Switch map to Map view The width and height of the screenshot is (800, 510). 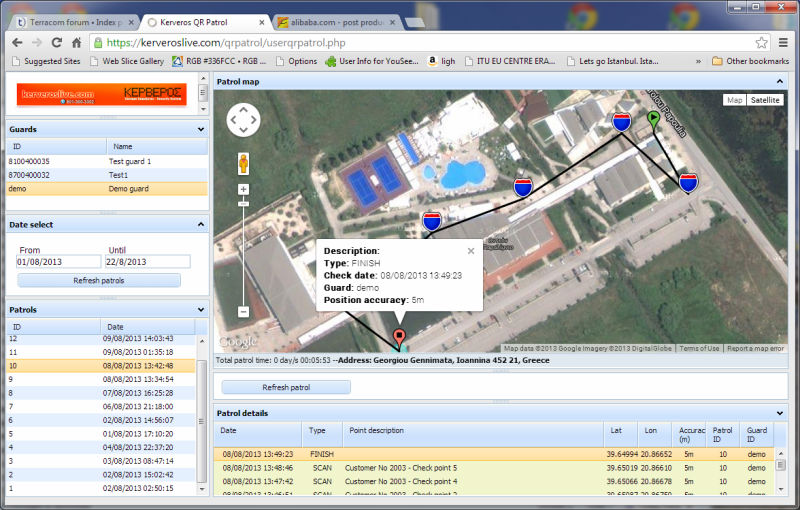pyautogui.click(x=735, y=100)
